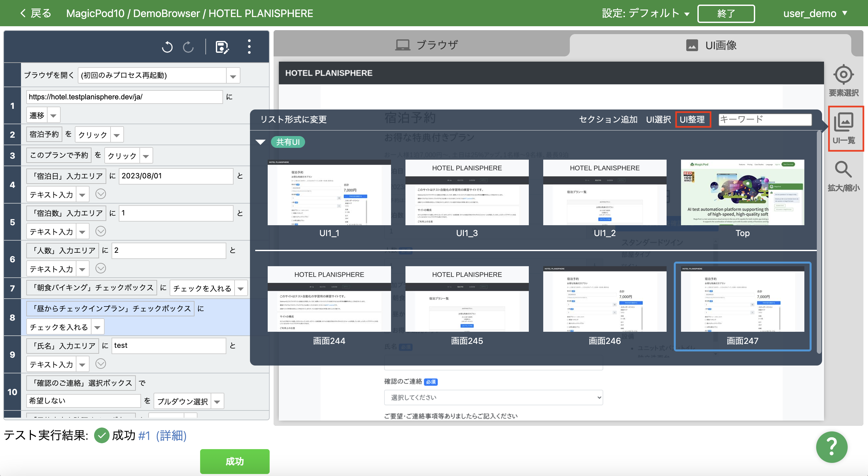Click the redo arrow icon in editor toolbar
Screen dimensions: 868x476
pos(188,47)
